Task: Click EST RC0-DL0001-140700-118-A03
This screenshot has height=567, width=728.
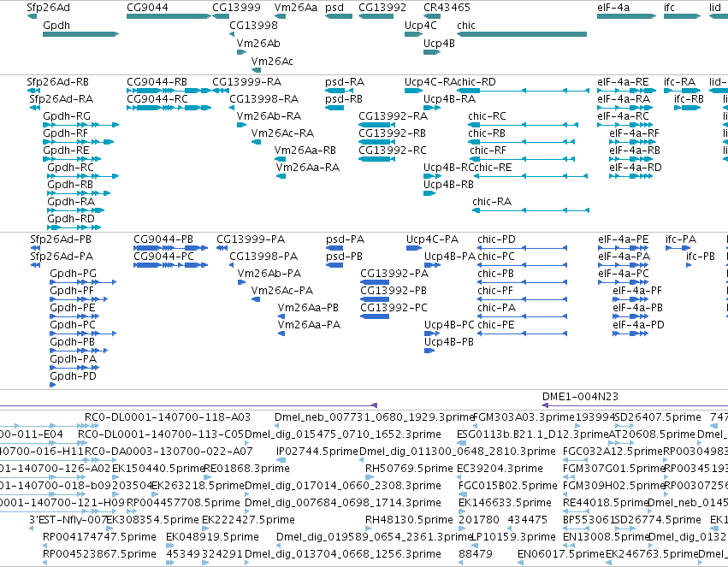Action: (x=167, y=417)
